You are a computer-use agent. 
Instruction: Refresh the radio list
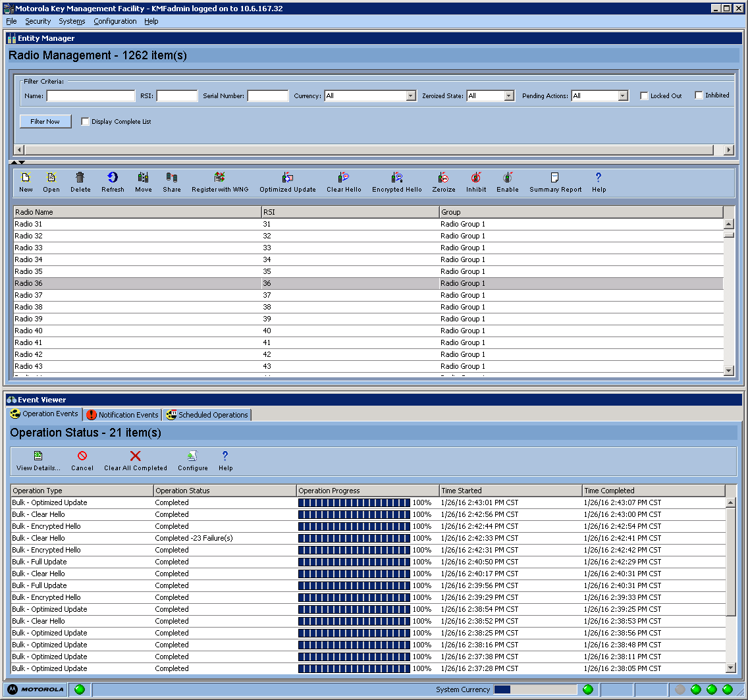click(113, 182)
